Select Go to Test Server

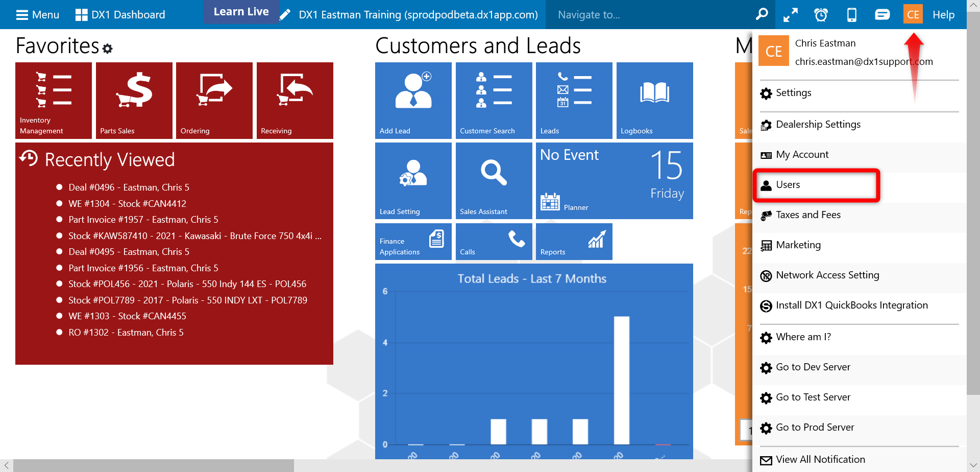(x=860, y=397)
